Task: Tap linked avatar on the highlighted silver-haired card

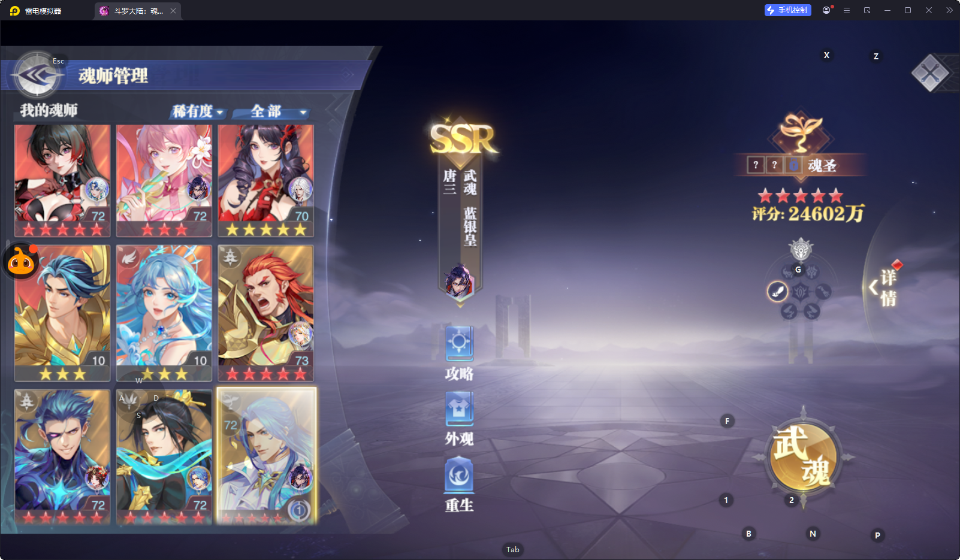Action: pos(300,478)
